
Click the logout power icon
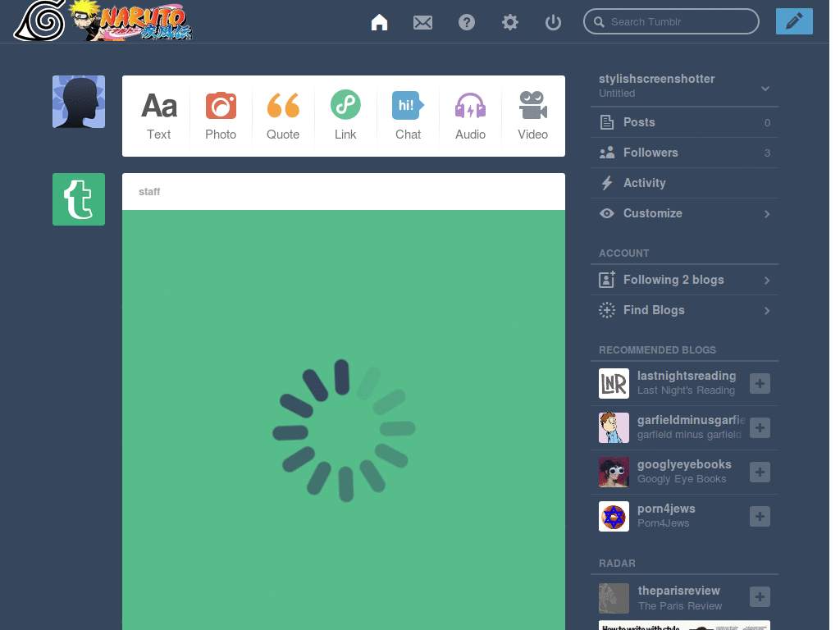553,22
